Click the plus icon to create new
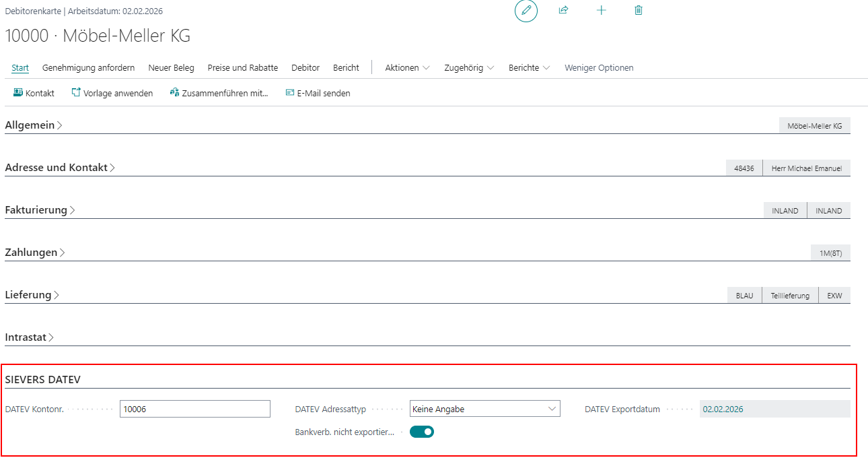 [x=602, y=11]
